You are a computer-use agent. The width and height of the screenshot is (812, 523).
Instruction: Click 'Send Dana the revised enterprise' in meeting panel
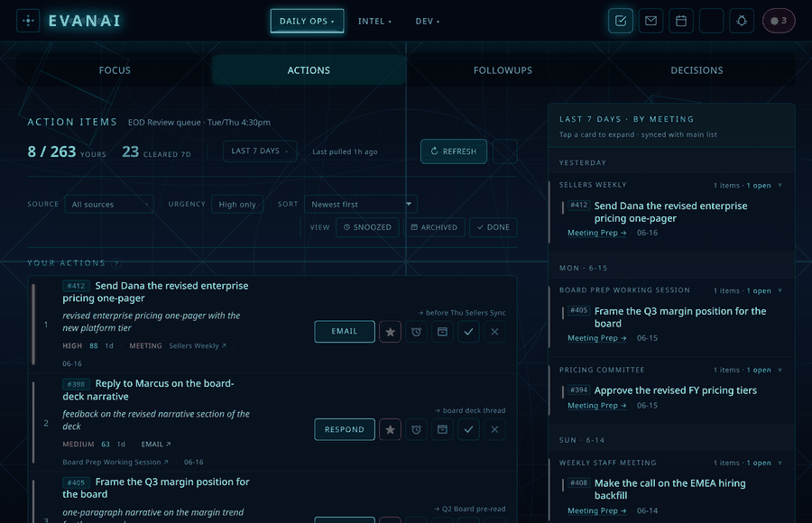pos(670,212)
